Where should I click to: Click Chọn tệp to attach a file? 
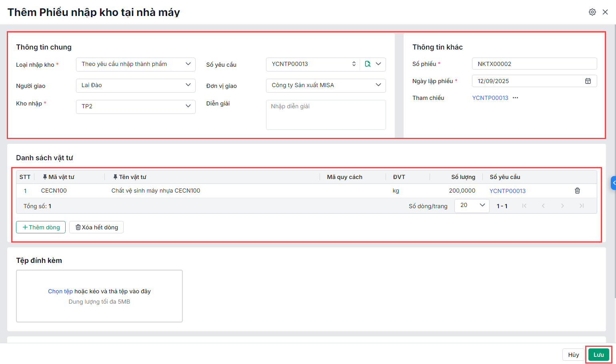[60, 291]
